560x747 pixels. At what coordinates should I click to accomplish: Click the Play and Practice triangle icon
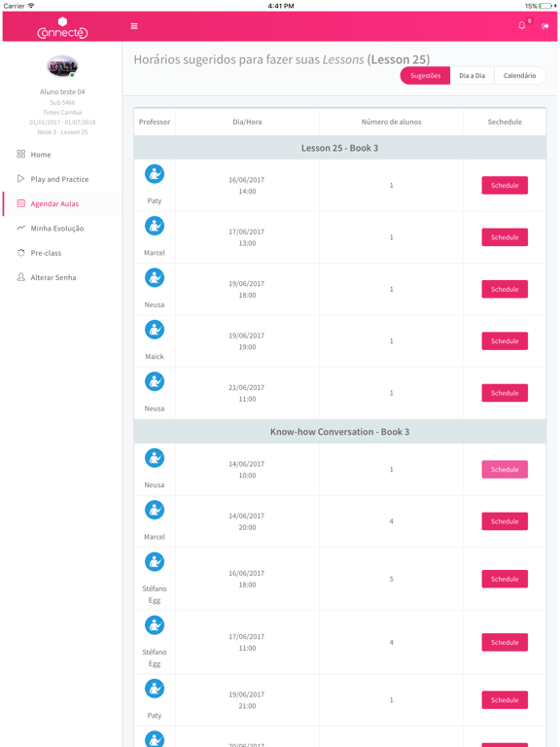click(x=21, y=179)
